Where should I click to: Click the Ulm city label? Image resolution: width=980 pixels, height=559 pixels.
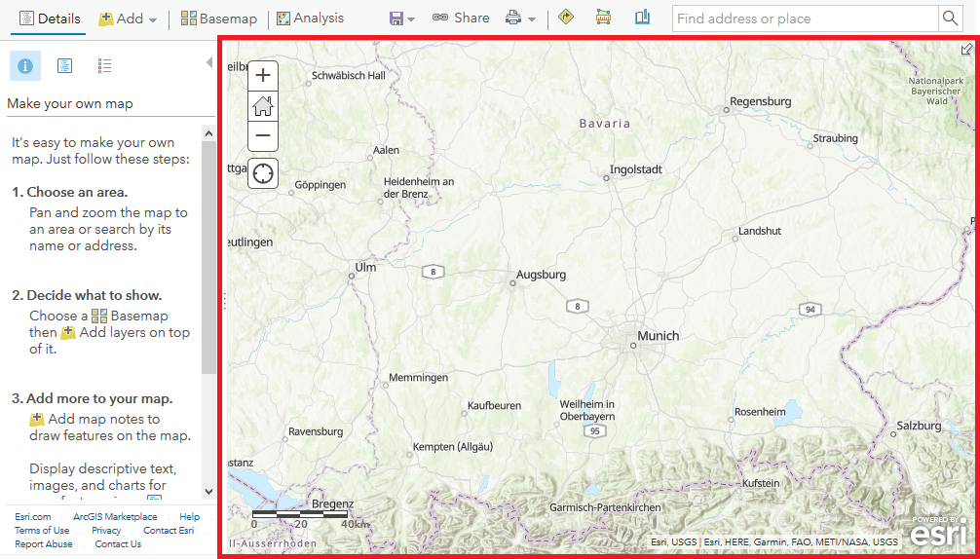(365, 267)
